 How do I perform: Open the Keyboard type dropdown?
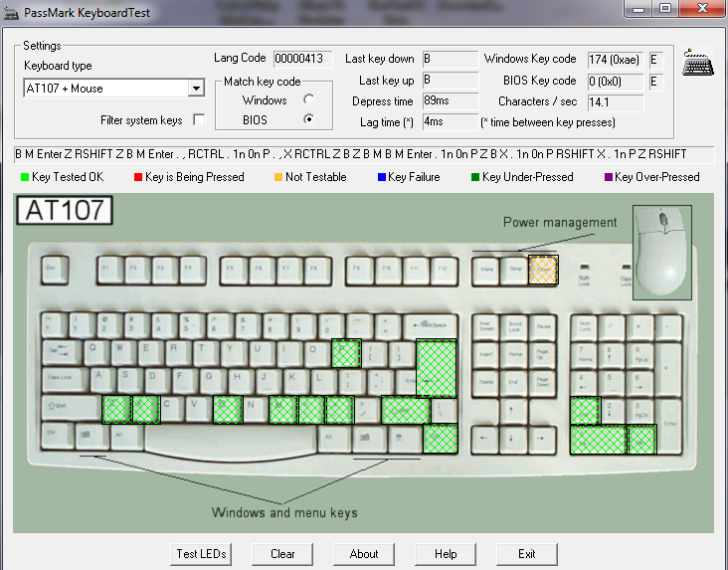tap(196, 89)
